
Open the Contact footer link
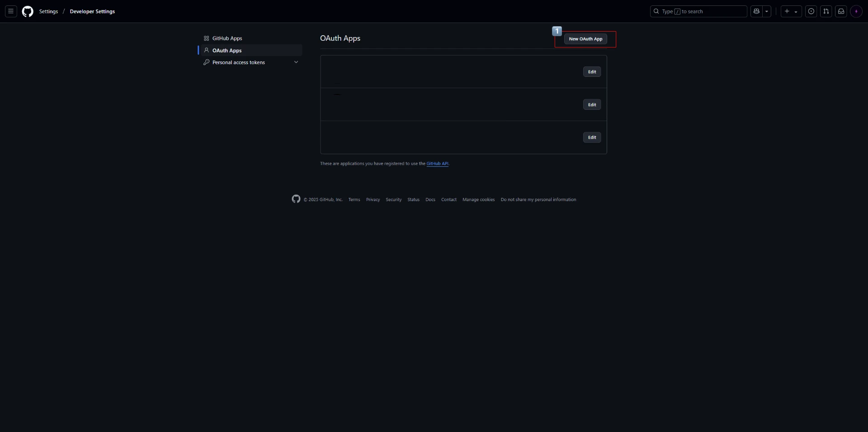(x=449, y=199)
